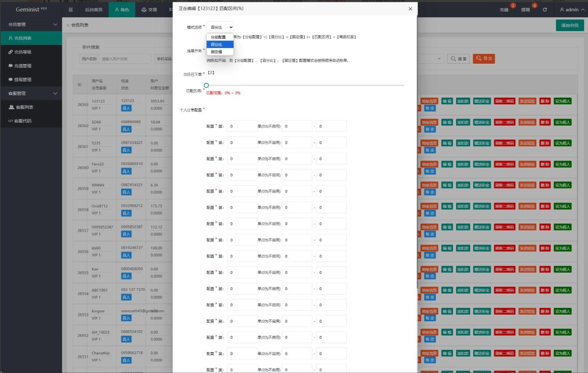
Task: Expand the admin user menu
Action: [571, 10]
